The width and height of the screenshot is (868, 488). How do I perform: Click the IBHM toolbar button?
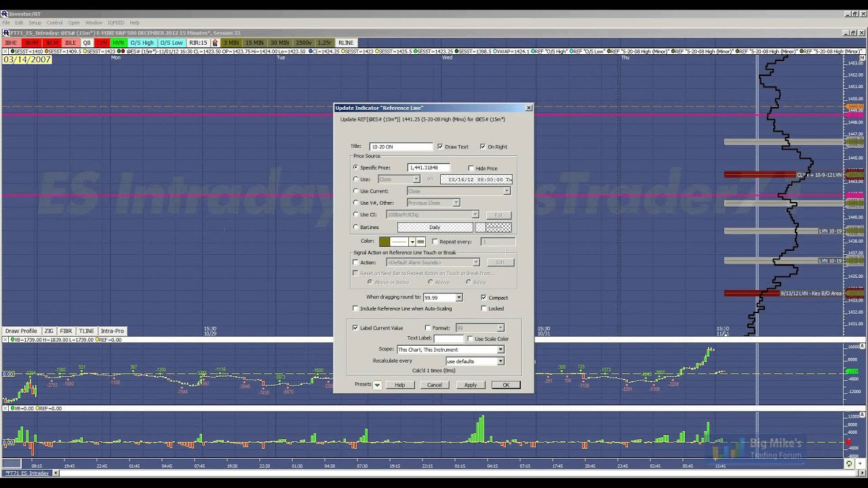point(31,43)
